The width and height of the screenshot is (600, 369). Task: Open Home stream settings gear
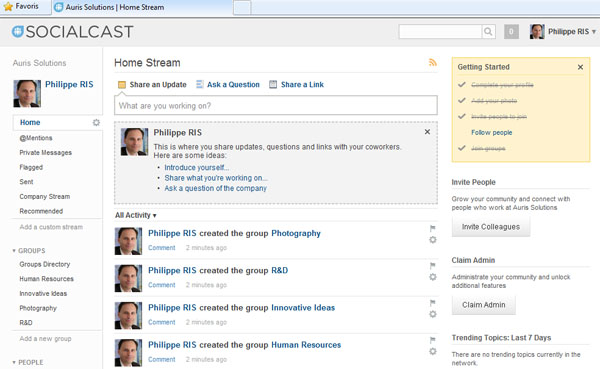point(96,122)
